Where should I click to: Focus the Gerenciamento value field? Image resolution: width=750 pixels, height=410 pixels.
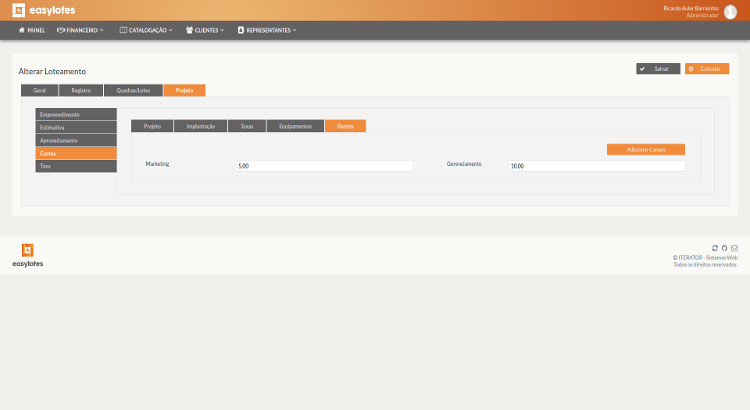click(597, 166)
